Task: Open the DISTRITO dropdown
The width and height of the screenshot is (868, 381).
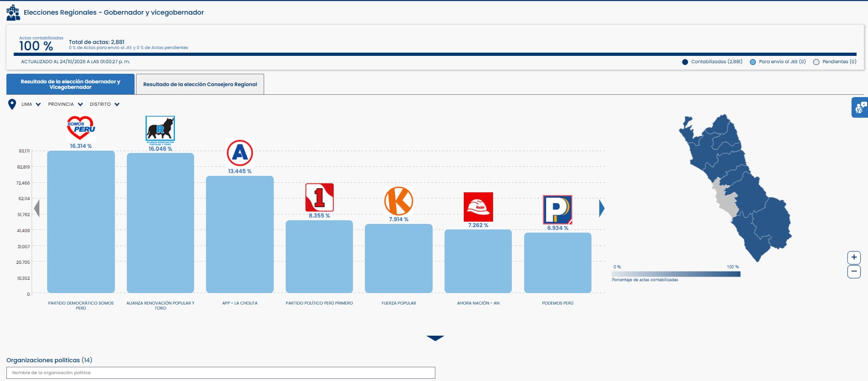Action: click(105, 104)
